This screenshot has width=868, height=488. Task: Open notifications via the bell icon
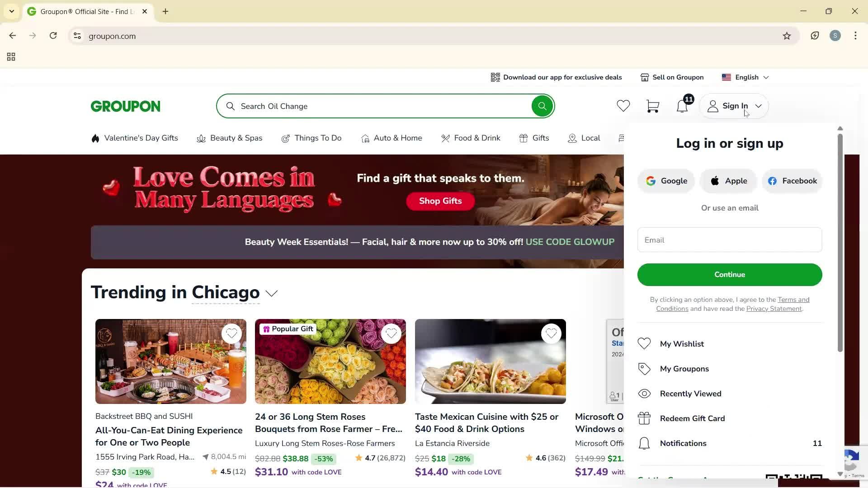pyautogui.click(x=682, y=107)
